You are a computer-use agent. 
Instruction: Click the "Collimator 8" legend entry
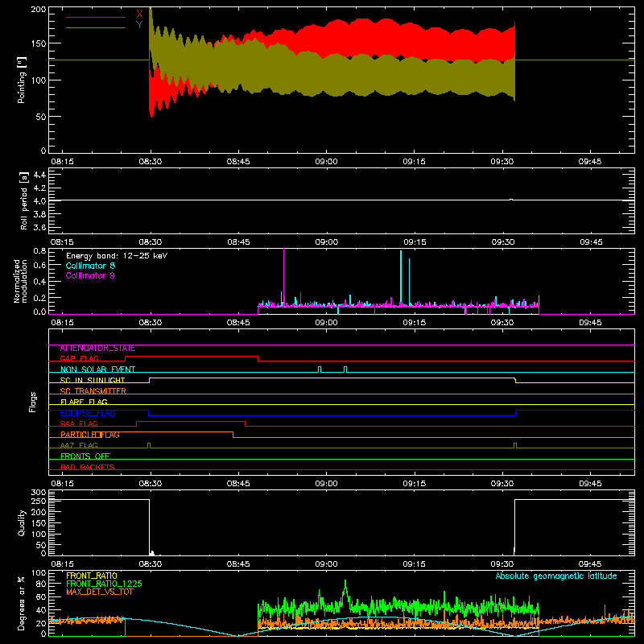(x=90, y=266)
